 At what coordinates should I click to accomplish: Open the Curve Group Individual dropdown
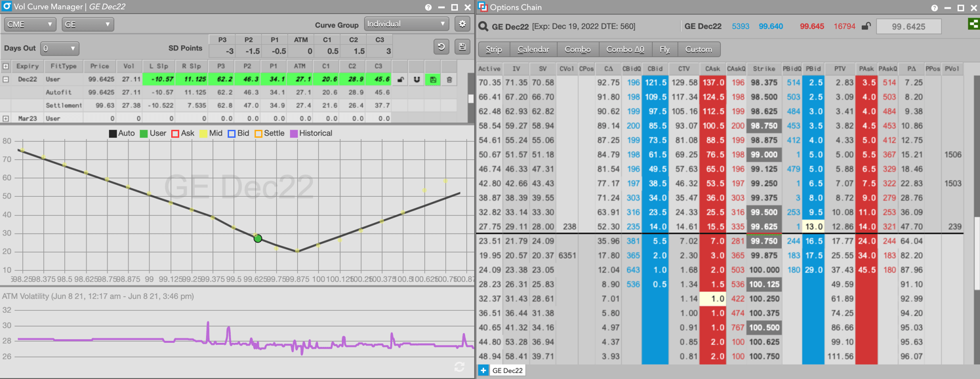[x=406, y=24]
